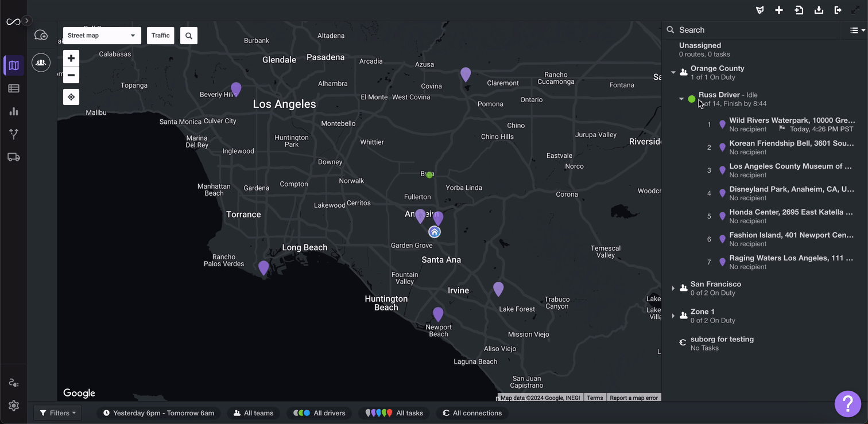Click the purple pin at Newport Beach
The height and width of the screenshot is (424, 868).
pyautogui.click(x=438, y=314)
